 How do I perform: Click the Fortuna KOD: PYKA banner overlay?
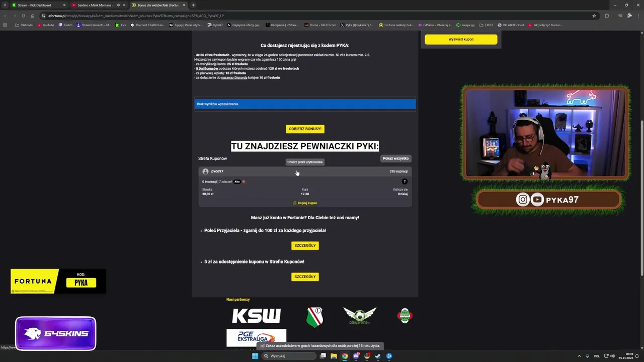coord(58,282)
